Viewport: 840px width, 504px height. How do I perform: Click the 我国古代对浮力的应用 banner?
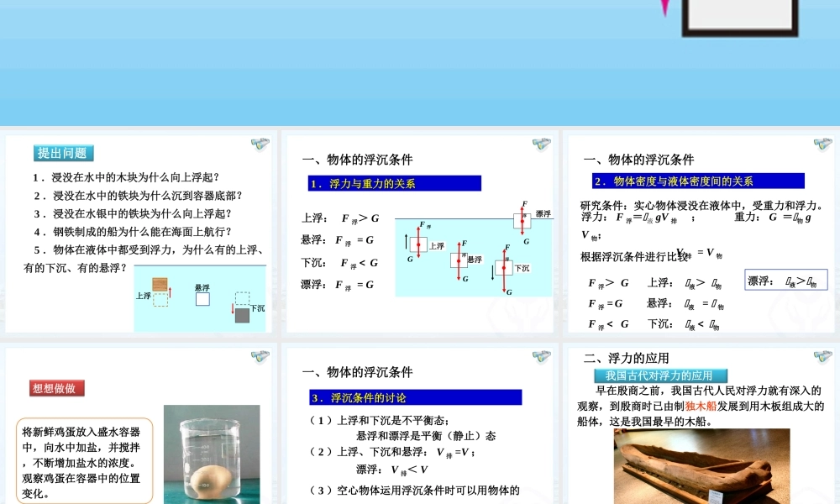(660, 375)
